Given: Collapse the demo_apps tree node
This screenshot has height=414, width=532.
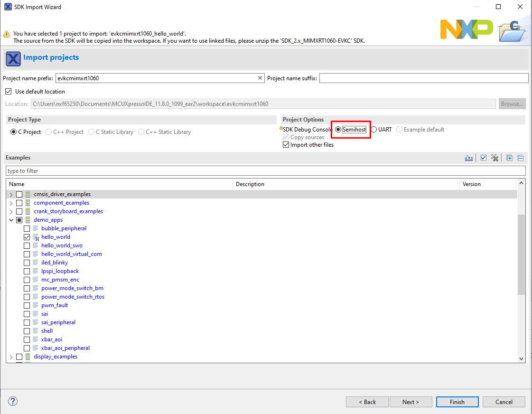Looking at the screenshot, I should (11, 220).
